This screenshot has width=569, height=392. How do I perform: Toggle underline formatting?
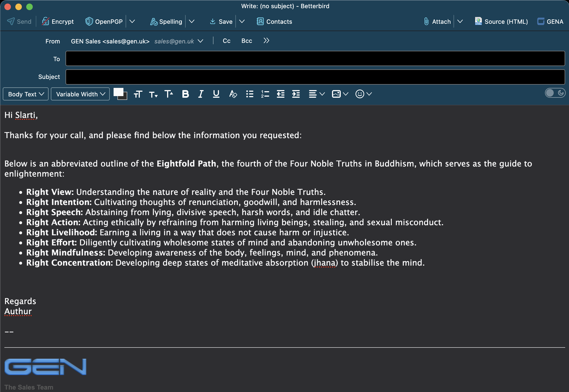coord(216,94)
